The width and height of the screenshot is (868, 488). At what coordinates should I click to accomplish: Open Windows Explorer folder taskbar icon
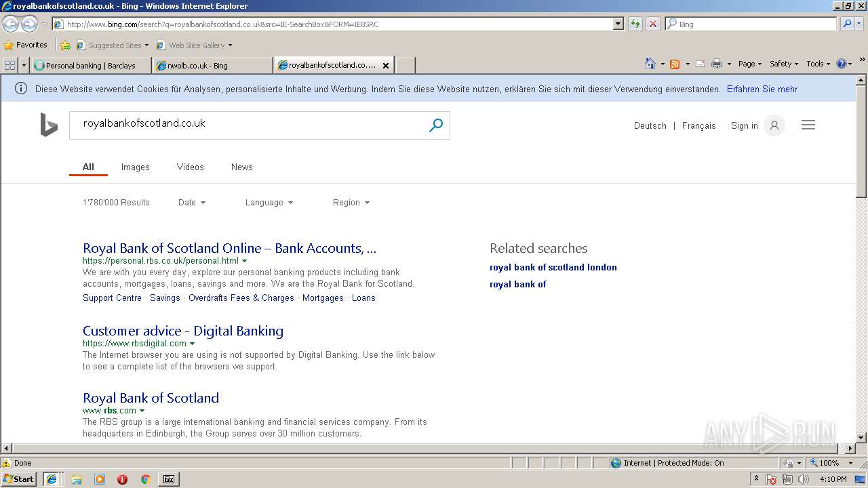77,479
